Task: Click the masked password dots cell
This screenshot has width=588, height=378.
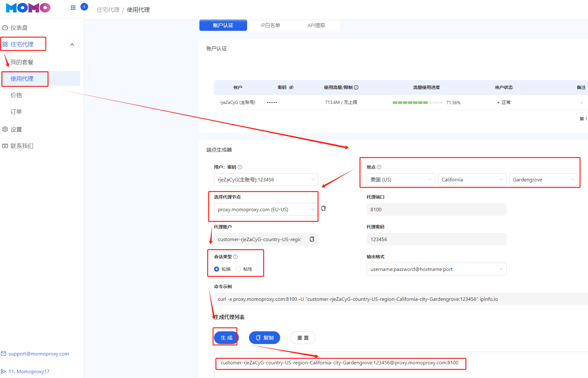Action: 272,102
